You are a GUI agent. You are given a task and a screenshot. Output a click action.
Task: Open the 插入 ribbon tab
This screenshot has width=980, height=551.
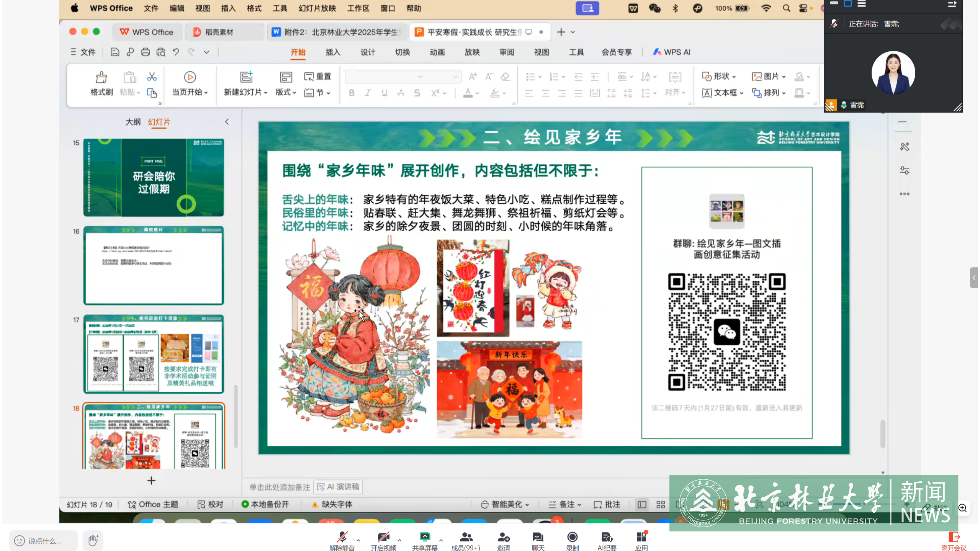click(x=333, y=52)
